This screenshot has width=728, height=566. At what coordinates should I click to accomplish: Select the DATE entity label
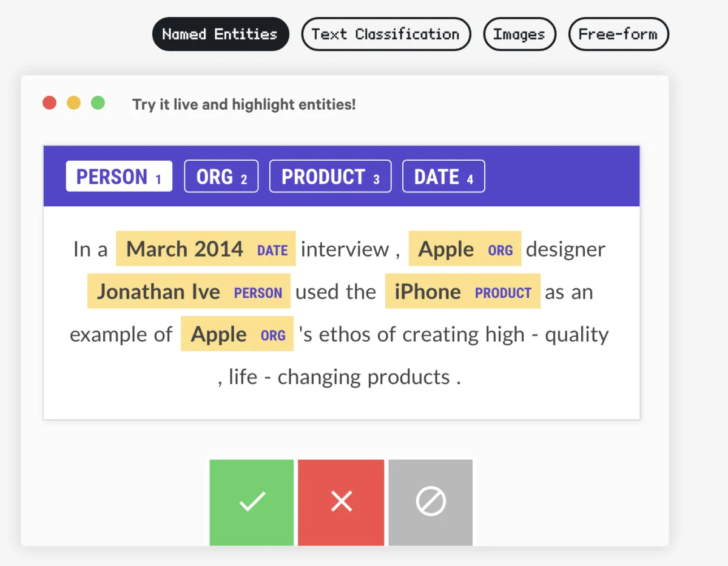443,177
